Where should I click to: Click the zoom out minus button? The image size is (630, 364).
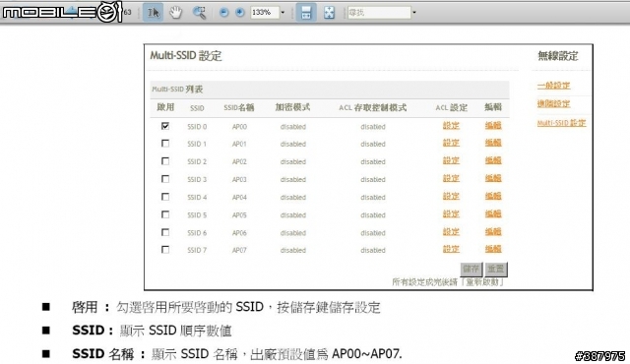tap(224, 13)
